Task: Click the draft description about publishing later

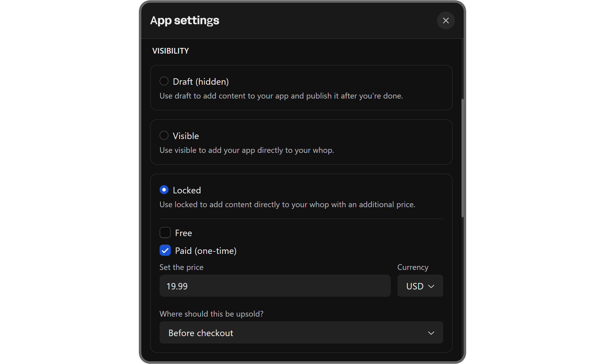Action: 281,96
